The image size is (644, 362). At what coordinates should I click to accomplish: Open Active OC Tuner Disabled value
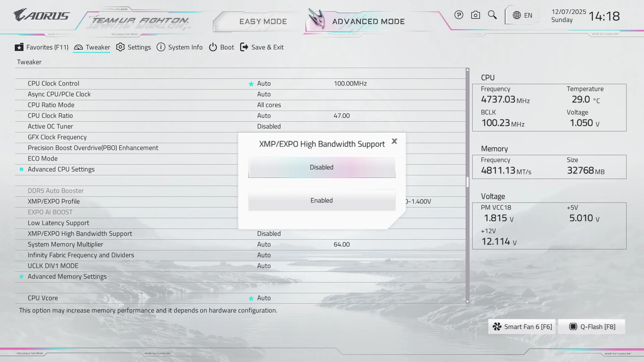(x=269, y=126)
